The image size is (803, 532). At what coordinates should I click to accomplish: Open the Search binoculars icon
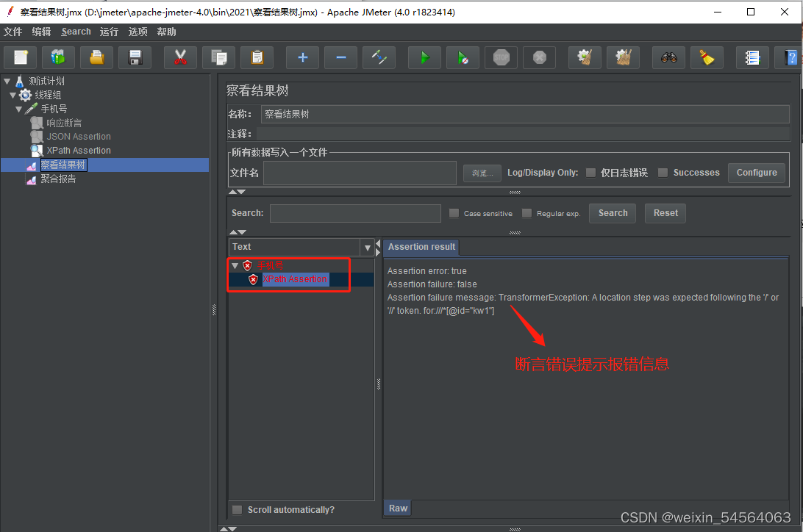coord(669,57)
